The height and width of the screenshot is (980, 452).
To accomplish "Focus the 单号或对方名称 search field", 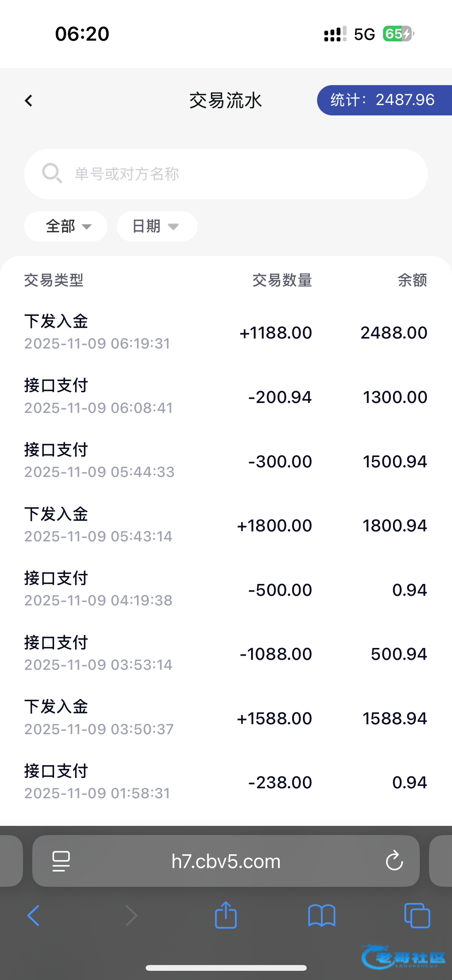I will 238,174.
